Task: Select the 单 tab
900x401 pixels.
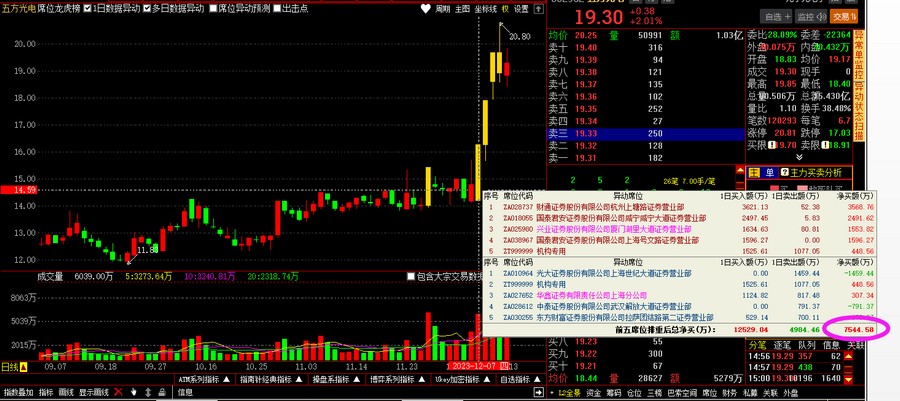Action: point(770,172)
